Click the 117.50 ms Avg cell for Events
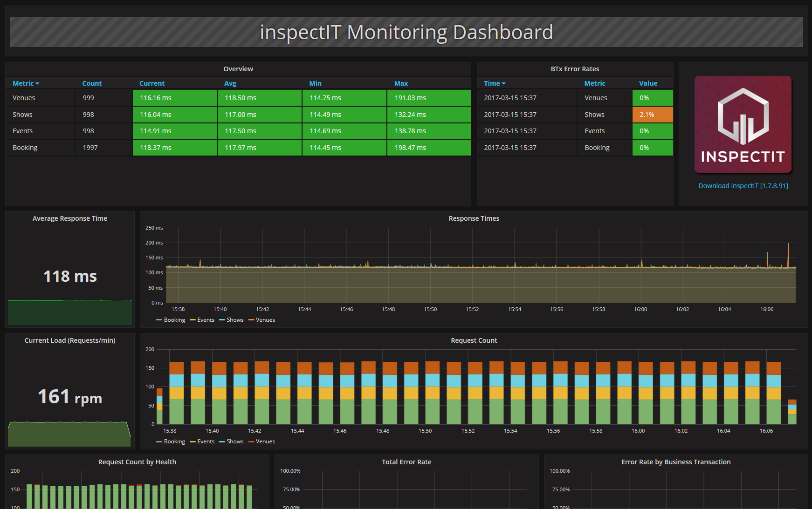 (260, 131)
